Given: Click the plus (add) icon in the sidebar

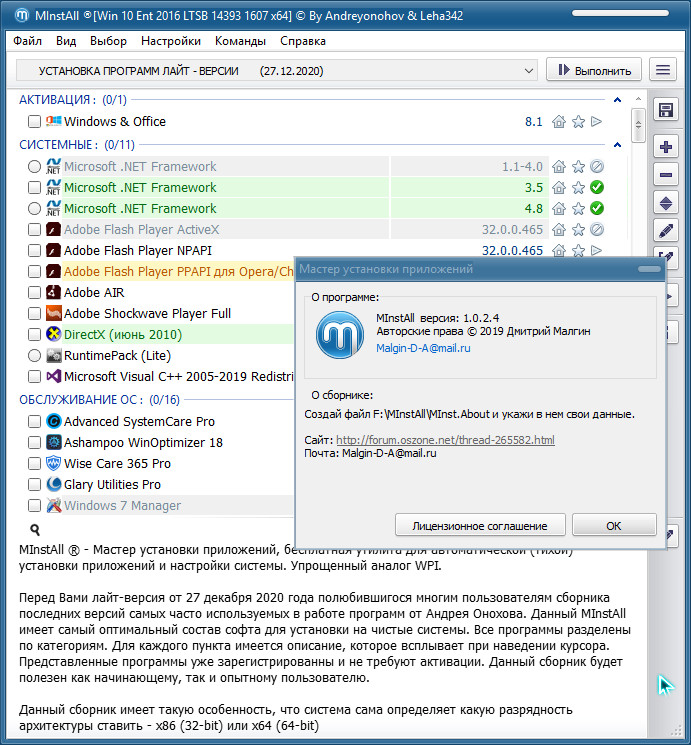Looking at the screenshot, I should pyautogui.click(x=665, y=147).
